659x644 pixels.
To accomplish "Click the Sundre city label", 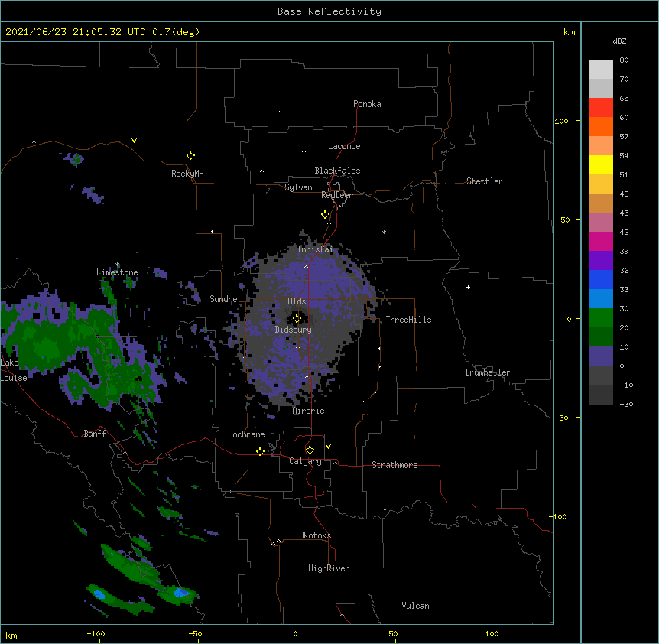I will click(223, 299).
